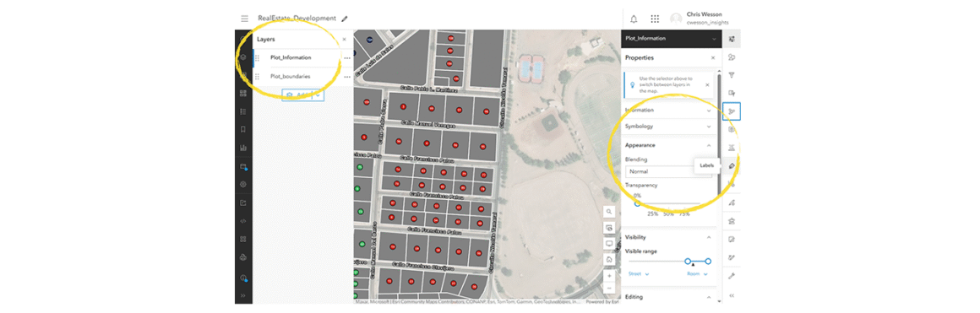
Task: Open the Filter tool in right toolbar
Action: (x=732, y=75)
